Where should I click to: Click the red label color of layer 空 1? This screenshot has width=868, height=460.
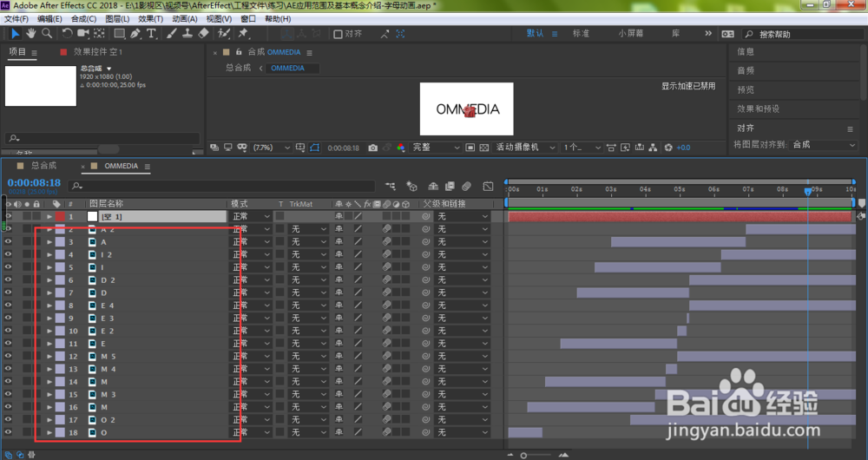(x=60, y=216)
